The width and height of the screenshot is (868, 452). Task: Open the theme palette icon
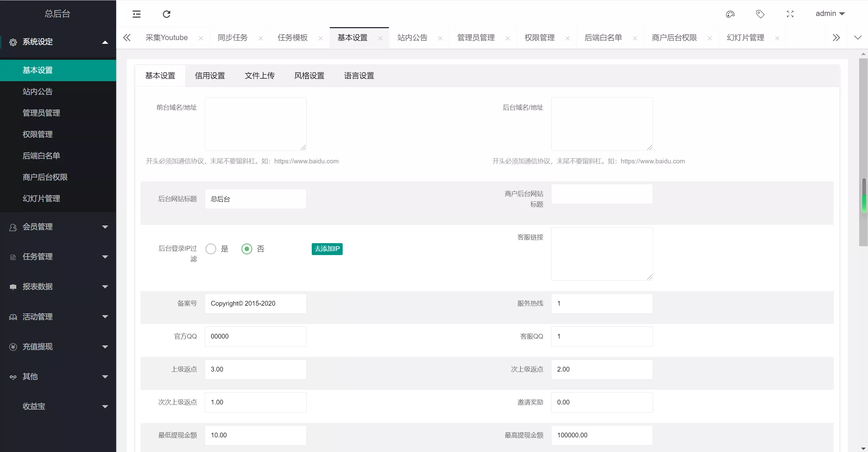(730, 14)
